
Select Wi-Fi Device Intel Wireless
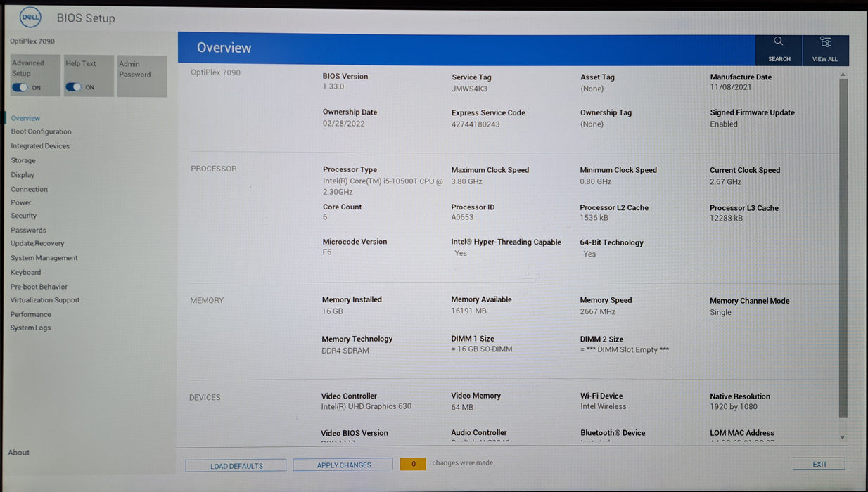(x=604, y=406)
